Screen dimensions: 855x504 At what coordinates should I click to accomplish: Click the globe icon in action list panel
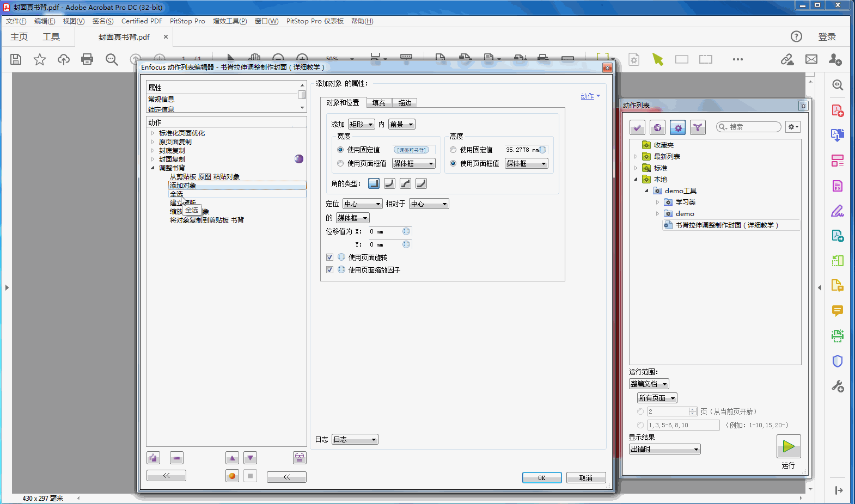[657, 127]
